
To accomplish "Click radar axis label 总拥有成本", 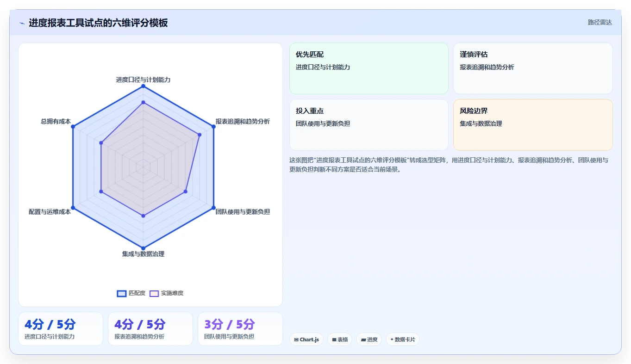I will 56,121.
